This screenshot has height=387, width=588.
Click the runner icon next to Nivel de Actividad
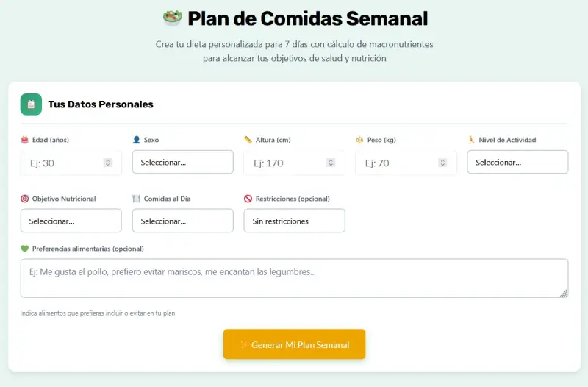[x=471, y=140]
